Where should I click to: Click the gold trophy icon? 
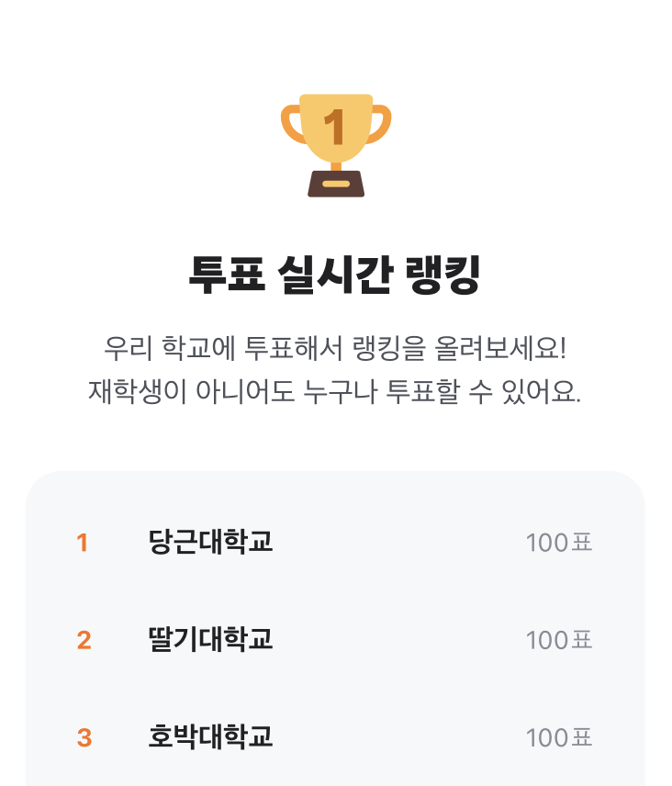[336, 145]
